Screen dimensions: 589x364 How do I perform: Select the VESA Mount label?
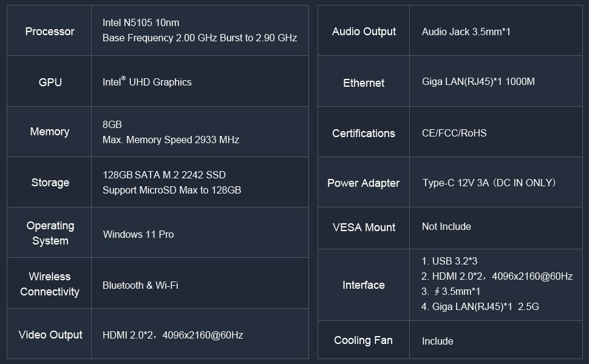(x=364, y=227)
